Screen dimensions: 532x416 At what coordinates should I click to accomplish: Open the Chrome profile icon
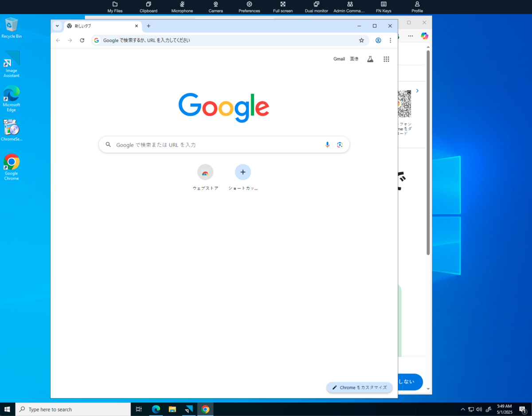(378, 40)
